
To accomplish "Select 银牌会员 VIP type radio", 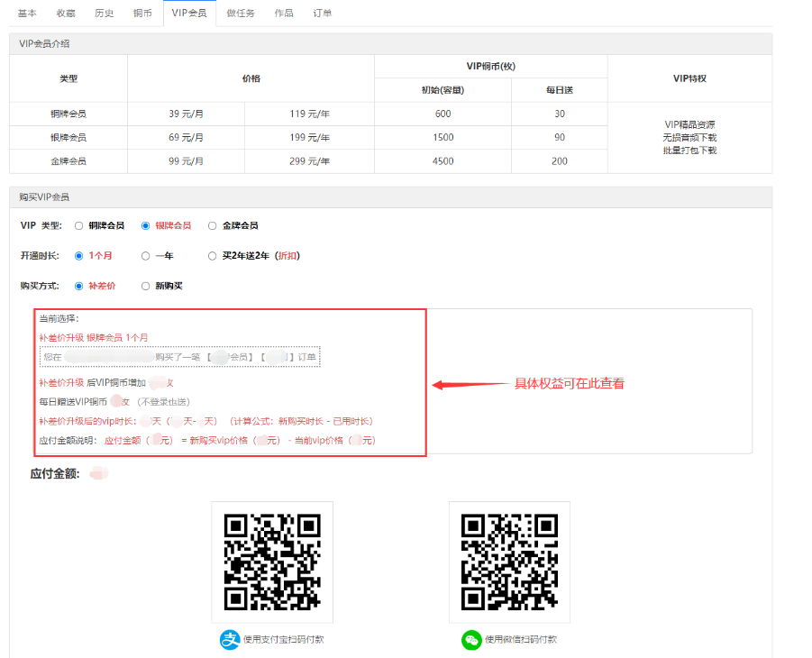I will (145, 226).
